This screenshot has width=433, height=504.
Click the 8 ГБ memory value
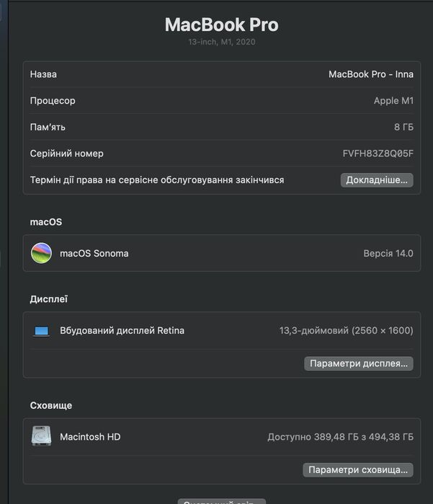coord(403,127)
